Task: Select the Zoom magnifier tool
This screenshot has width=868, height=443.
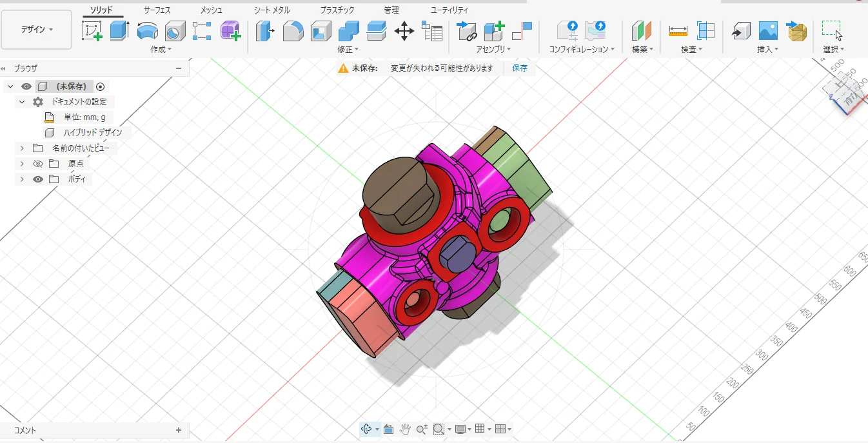Action: click(422, 429)
